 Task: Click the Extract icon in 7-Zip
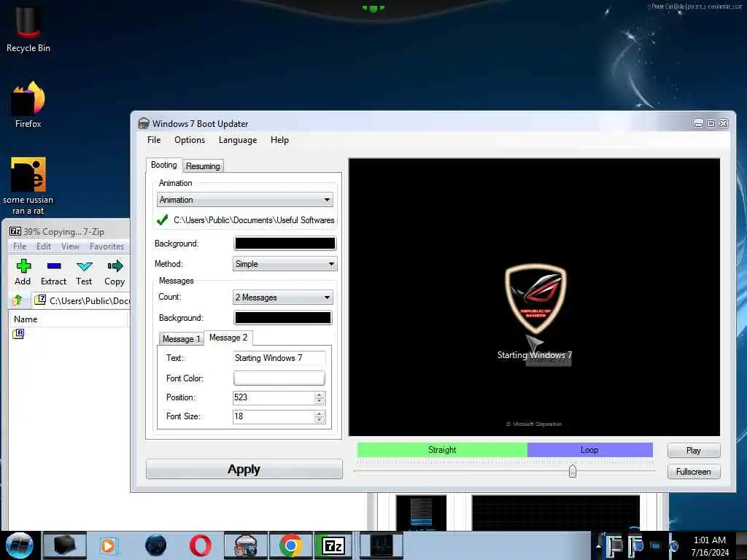pyautogui.click(x=53, y=273)
